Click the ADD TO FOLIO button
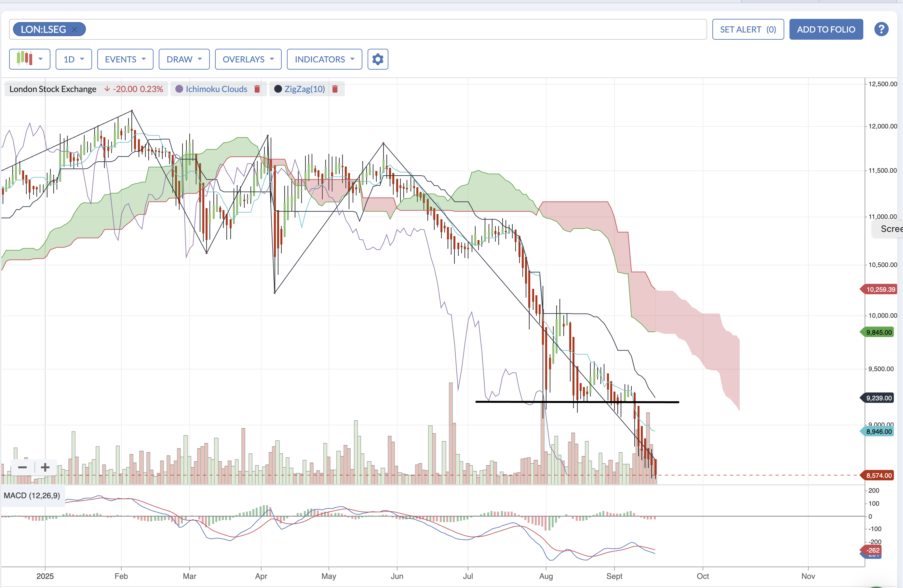This screenshot has width=903, height=588. point(826,29)
